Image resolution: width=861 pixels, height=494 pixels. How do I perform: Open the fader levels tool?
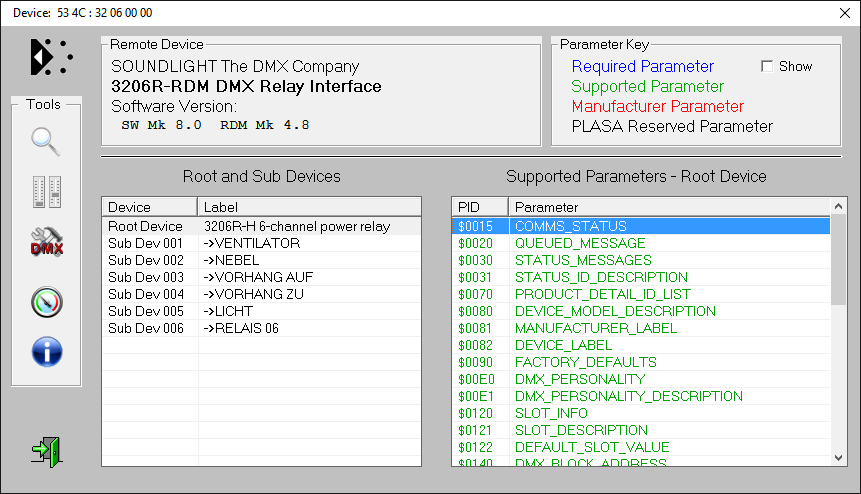[x=46, y=192]
